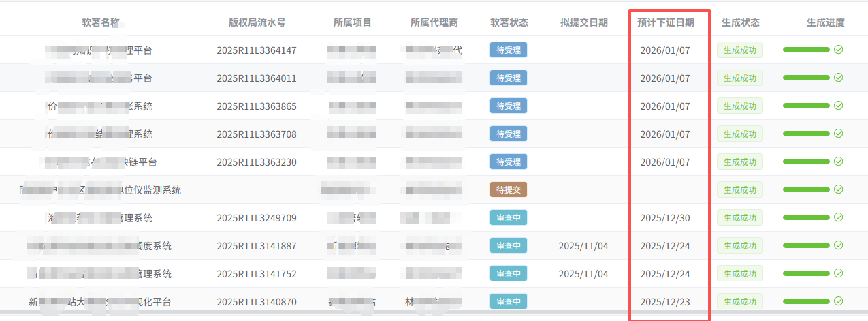Select the 2025/12/30 expected certificate date cell
The height and width of the screenshot is (321, 868).
tap(665, 218)
